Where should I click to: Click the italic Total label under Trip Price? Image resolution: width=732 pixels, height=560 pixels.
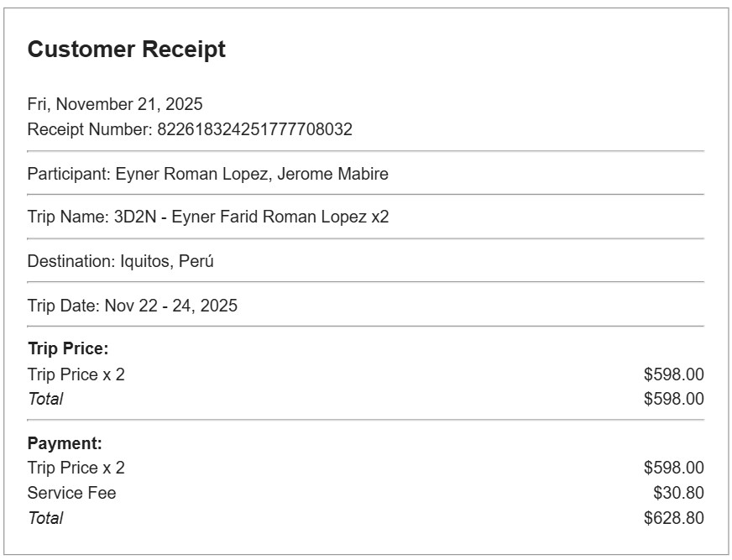(x=45, y=399)
